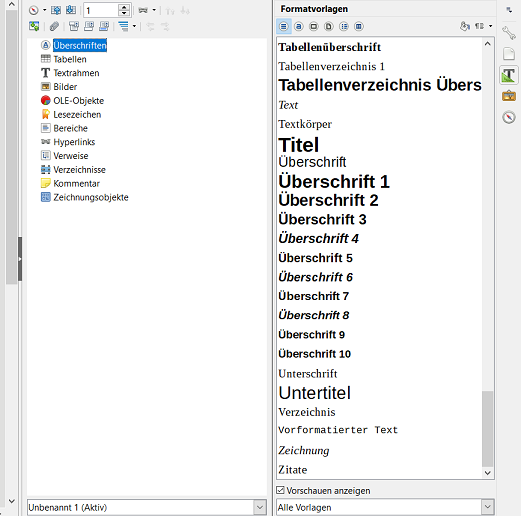Open the Page sidebar deck icon
The height and width of the screenshot is (516, 521).
509,54
